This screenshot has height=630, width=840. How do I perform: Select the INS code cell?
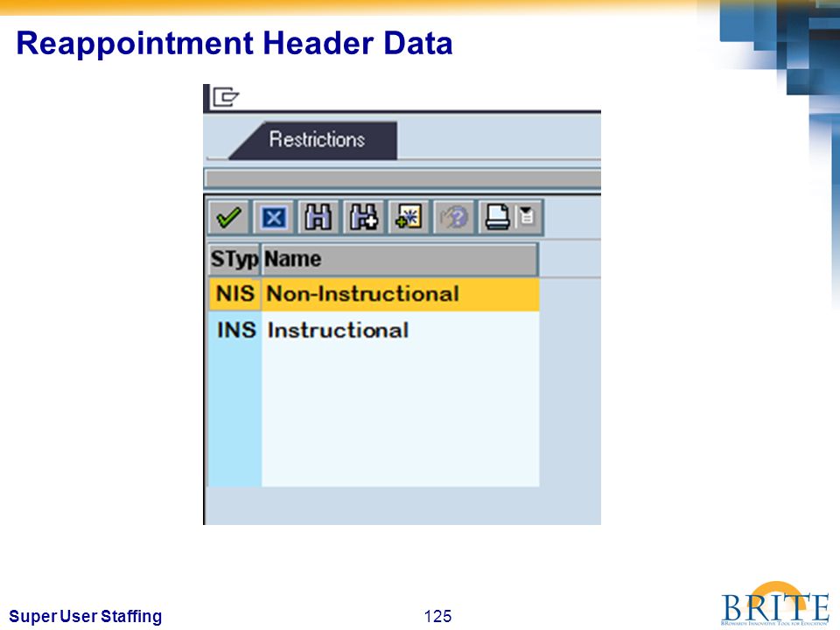235,330
